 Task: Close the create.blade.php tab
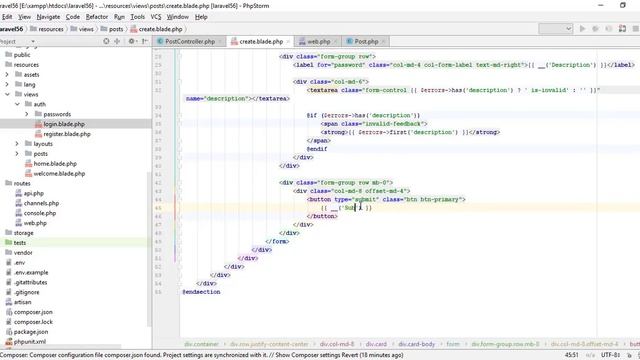288,42
